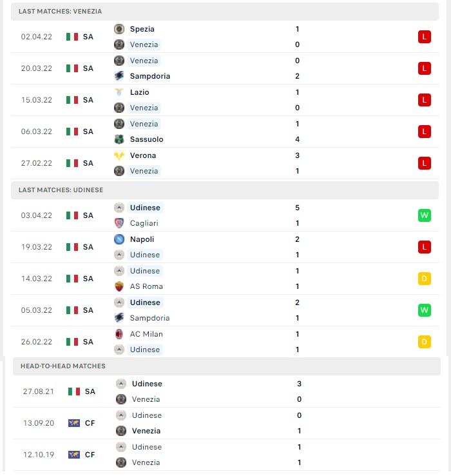451x476 pixels.
Task: Click the Italy flag for the 02.04.22 match
Action: [x=72, y=37]
